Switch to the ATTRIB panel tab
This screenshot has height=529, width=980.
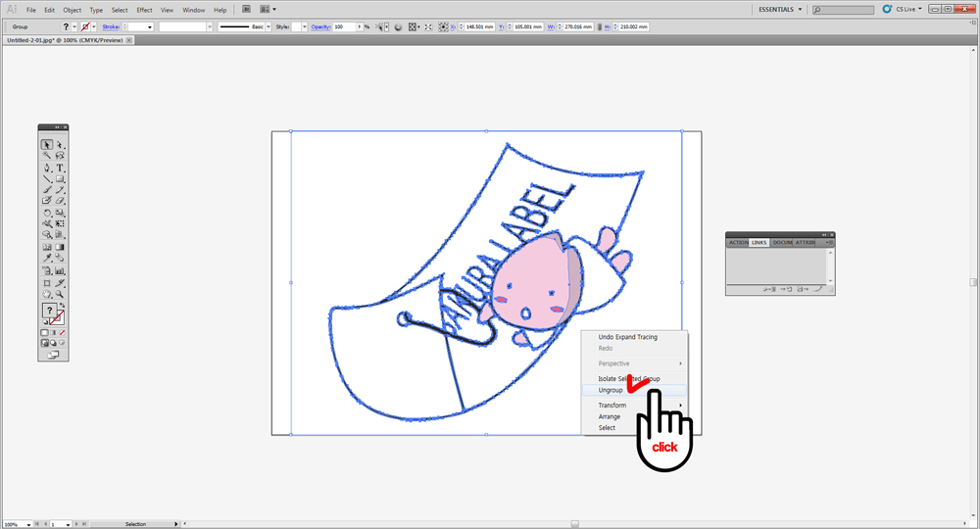[806, 242]
